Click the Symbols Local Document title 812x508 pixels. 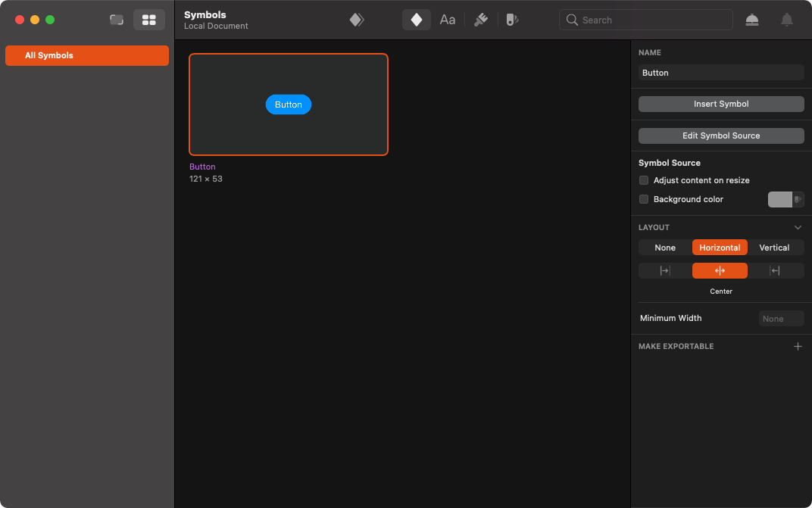pos(216,20)
